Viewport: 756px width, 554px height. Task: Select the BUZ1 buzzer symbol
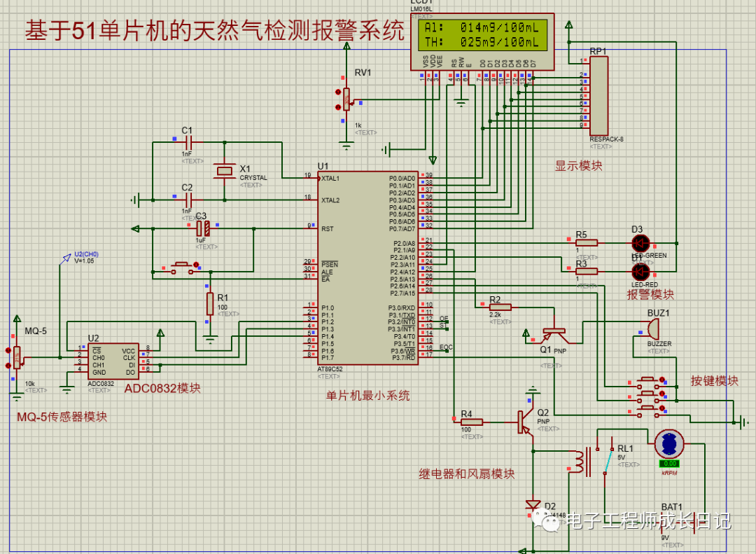[653, 329]
